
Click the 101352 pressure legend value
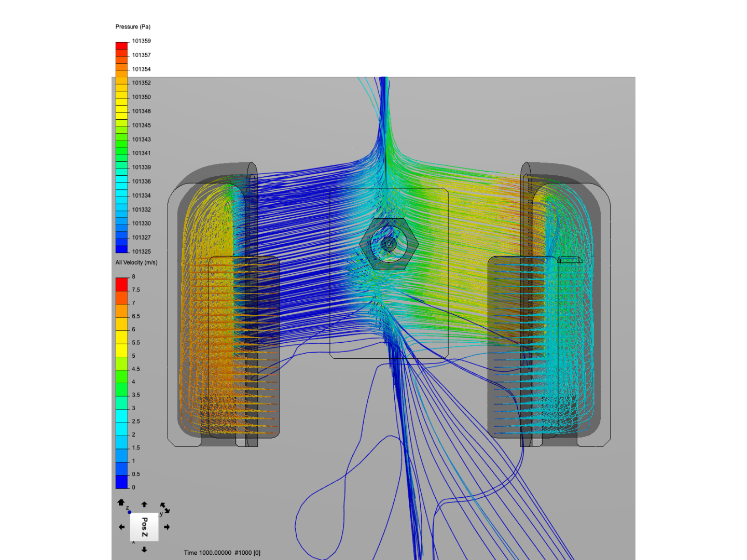tap(141, 83)
